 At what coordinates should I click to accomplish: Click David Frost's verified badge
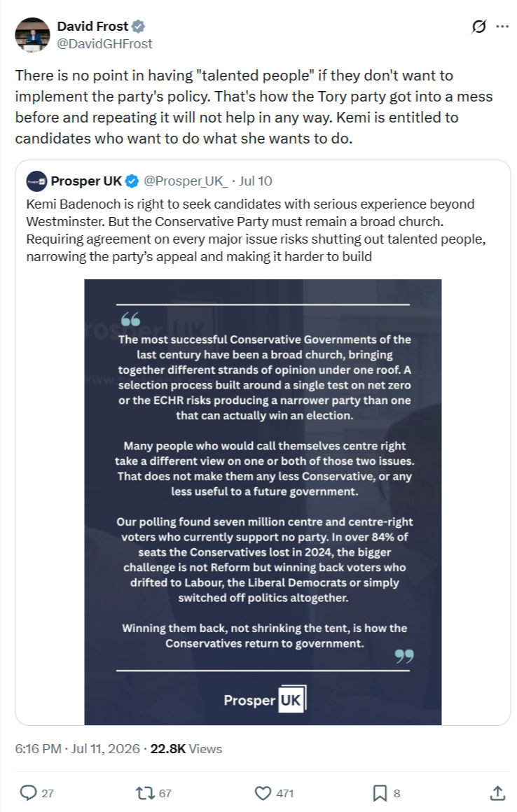[x=138, y=26]
